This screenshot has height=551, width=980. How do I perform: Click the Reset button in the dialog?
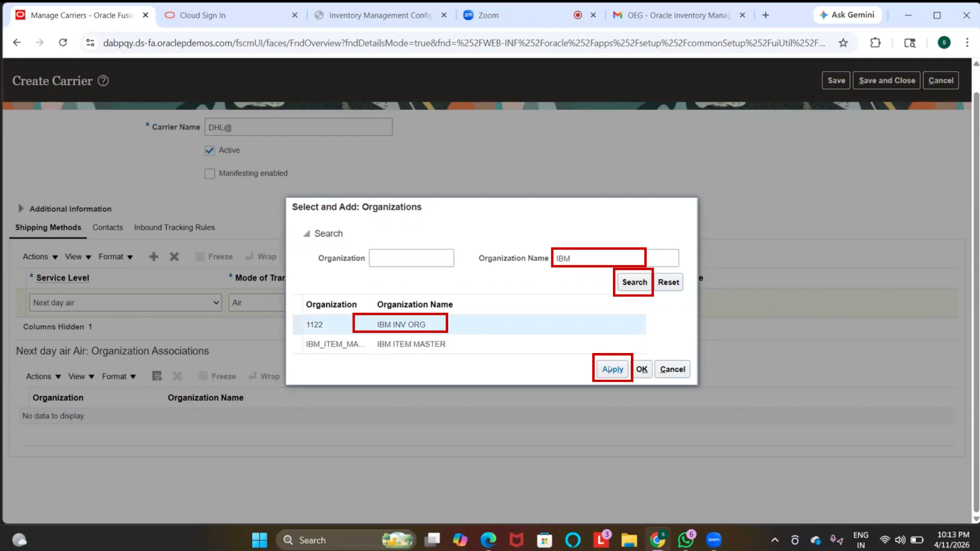(x=669, y=282)
